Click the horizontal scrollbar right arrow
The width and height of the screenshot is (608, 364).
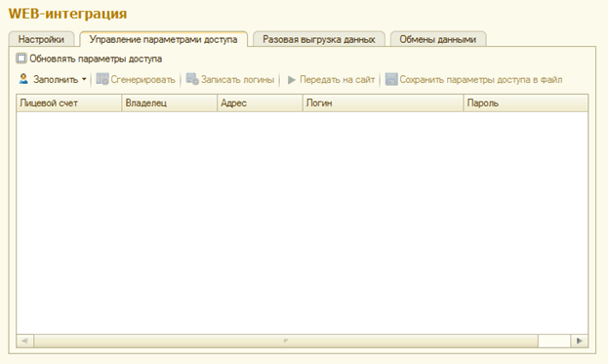click(580, 341)
